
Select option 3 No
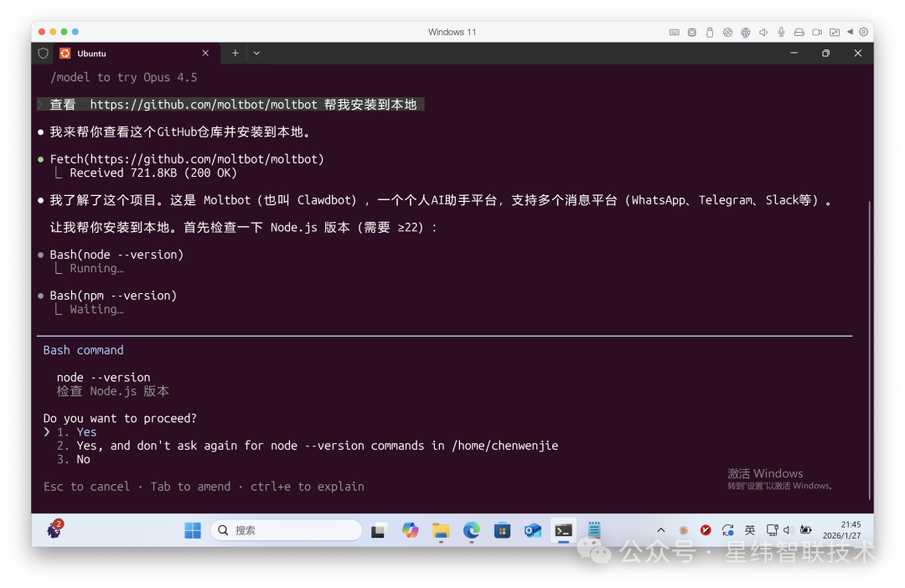click(x=83, y=459)
